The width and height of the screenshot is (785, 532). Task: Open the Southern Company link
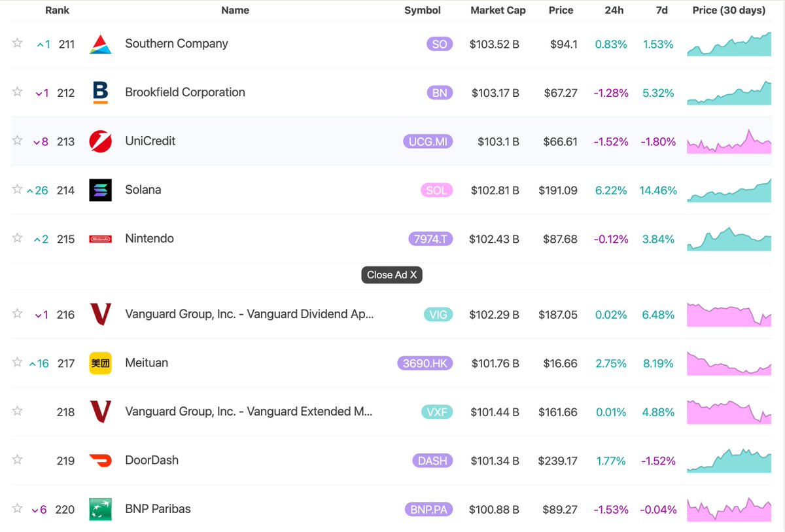[x=177, y=44]
